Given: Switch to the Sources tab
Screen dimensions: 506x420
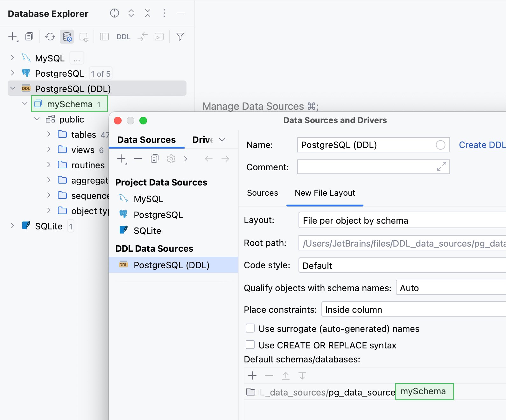Looking at the screenshot, I should (263, 193).
